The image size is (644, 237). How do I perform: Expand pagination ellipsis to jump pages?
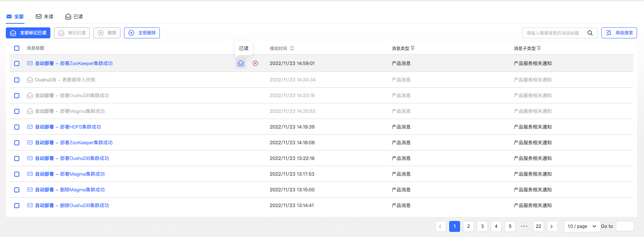524,226
